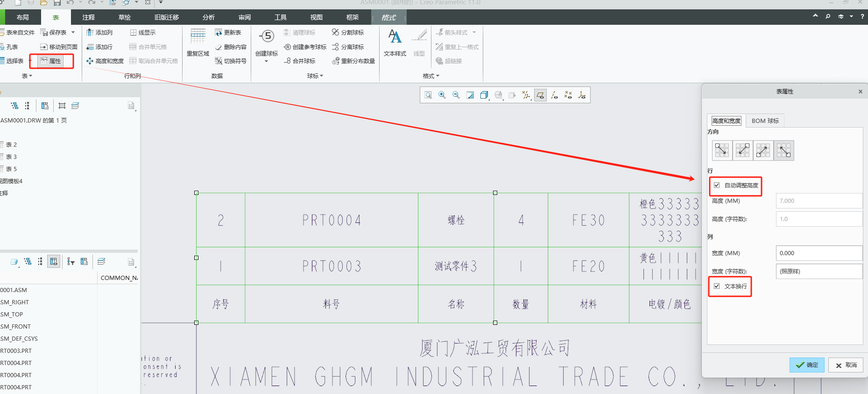
Task: Expand the 格式 group dropdown
Action: 438,76
